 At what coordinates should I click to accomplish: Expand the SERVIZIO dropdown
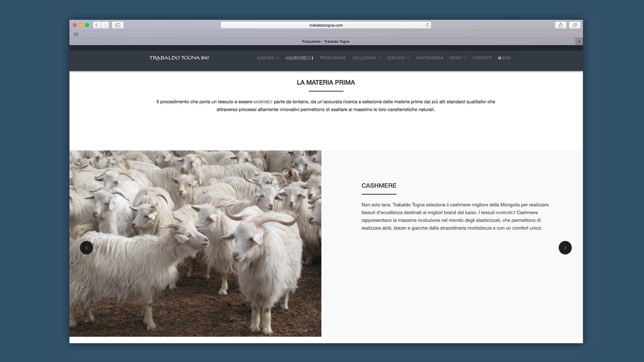coord(398,58)
